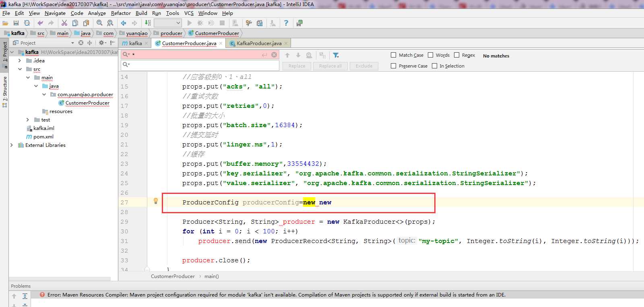
Task: Switch to the KafkaProducer.java tab
Action: pyautogui.click(x=259, y=43)
